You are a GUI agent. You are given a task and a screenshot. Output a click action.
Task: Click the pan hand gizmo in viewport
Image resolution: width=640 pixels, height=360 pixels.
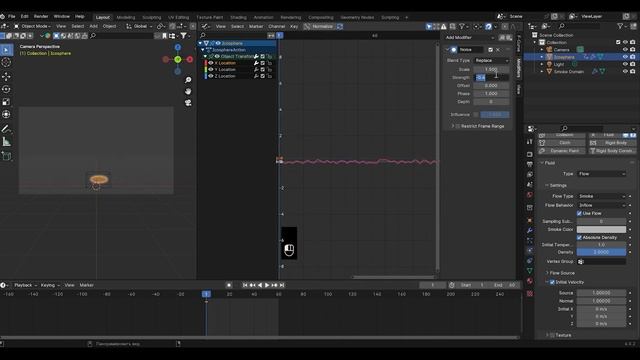[188, 91]
